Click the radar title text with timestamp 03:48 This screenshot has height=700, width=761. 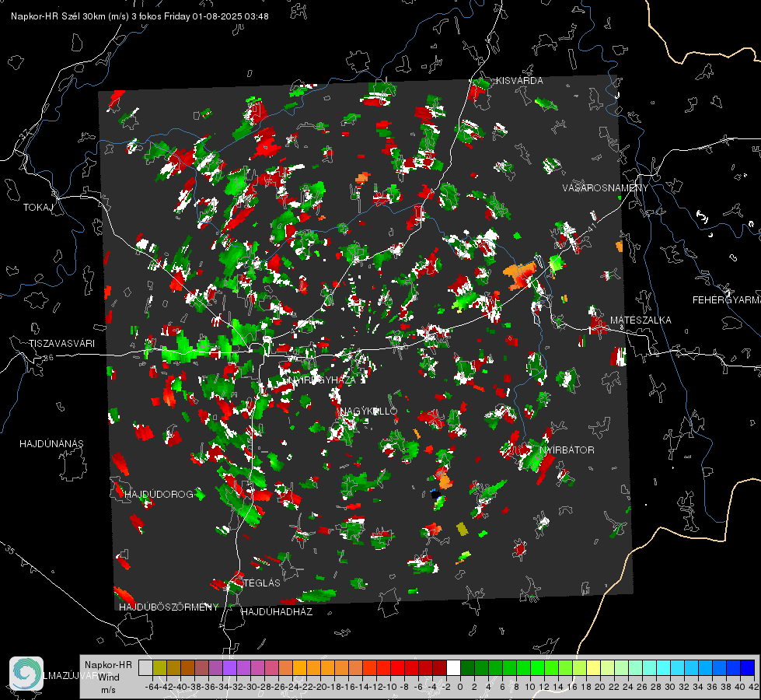(x=140, y=16)
